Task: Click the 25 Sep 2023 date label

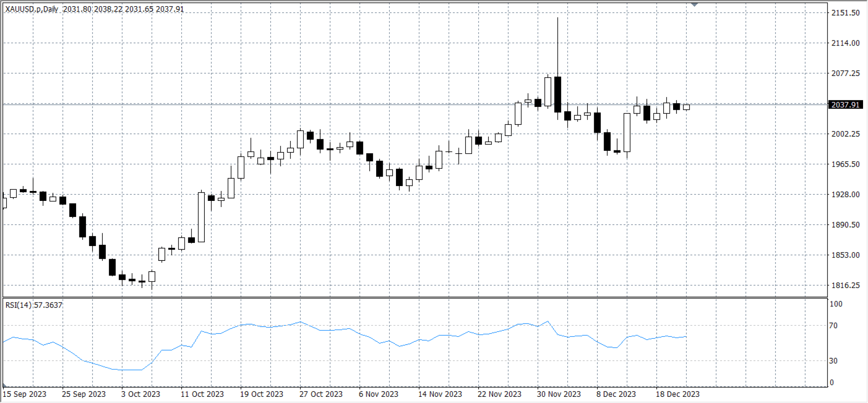Action: click(84, 394)
